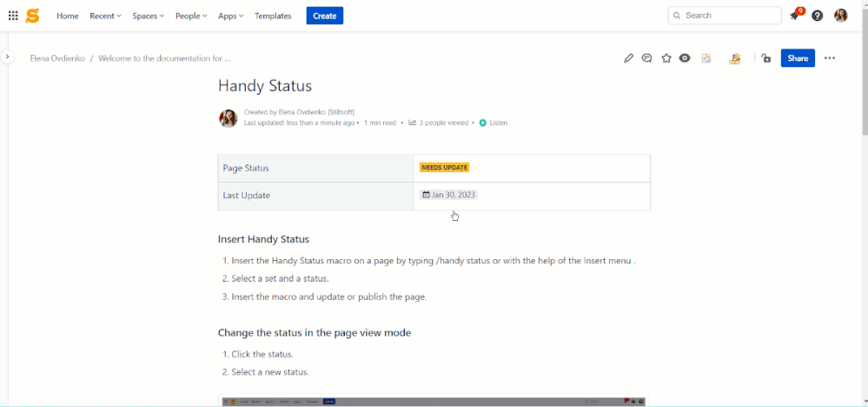Image resolution: width=868 pixels, height=407 pixels.
Task: Open the user profile avatar menu
Action: click(841, 16)
